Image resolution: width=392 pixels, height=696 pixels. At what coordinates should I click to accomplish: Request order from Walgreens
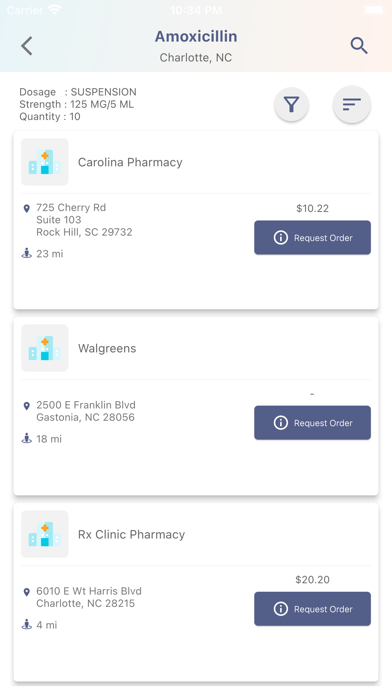pos(313,423)
